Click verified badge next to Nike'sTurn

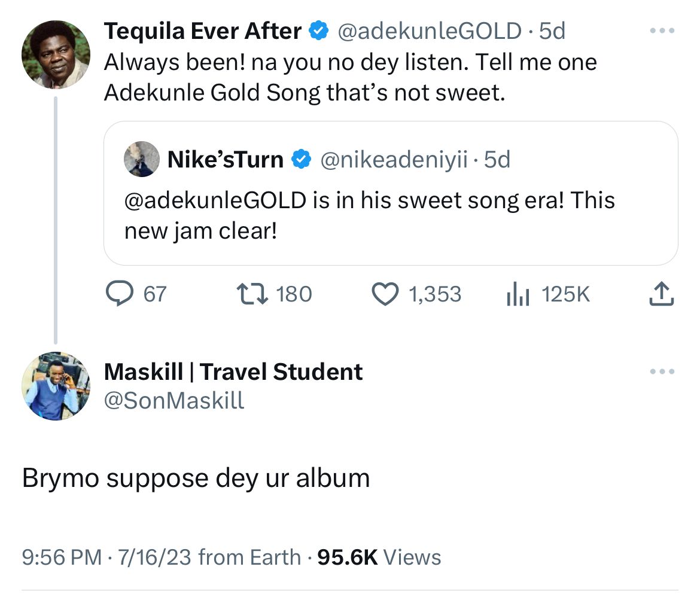pyautogui.click(x=302, y=159)
